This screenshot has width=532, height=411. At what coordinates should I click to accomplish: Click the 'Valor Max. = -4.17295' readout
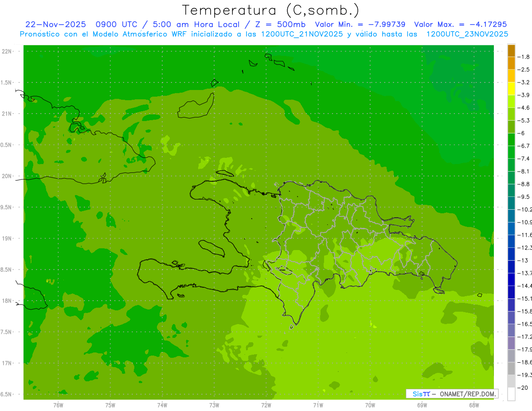click(x=460, y=24)
